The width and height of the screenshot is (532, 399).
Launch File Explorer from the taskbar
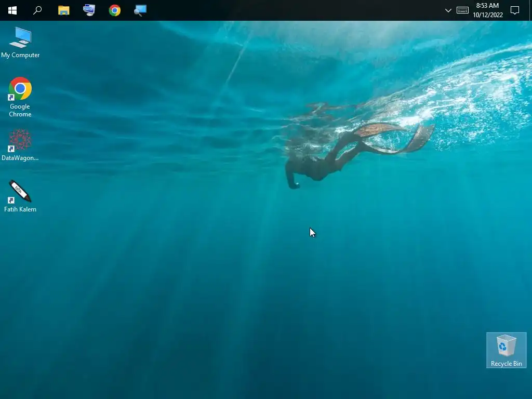tap(63, 10)
